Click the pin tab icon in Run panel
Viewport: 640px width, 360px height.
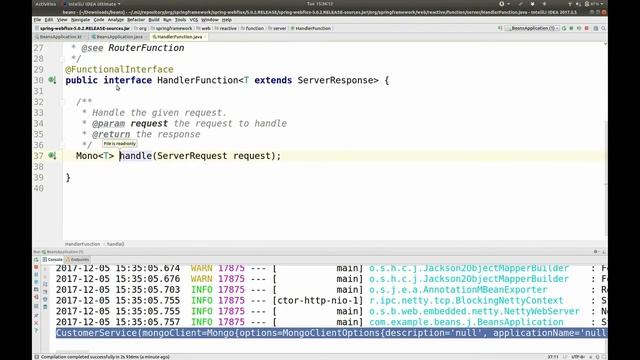(x=36, y=315)
